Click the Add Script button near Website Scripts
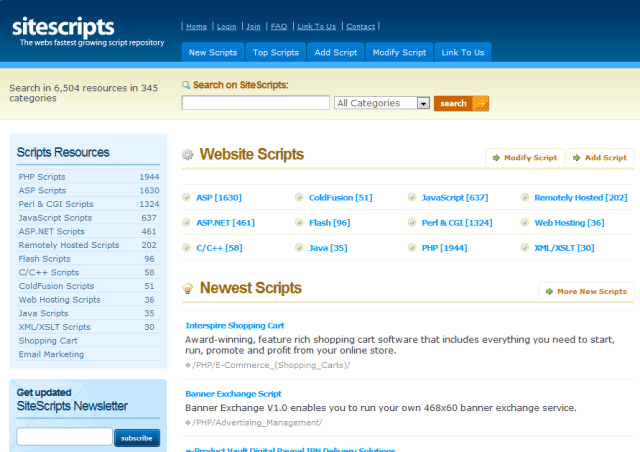The width and height of the screenshot is (640, 452). click(600, 158)
